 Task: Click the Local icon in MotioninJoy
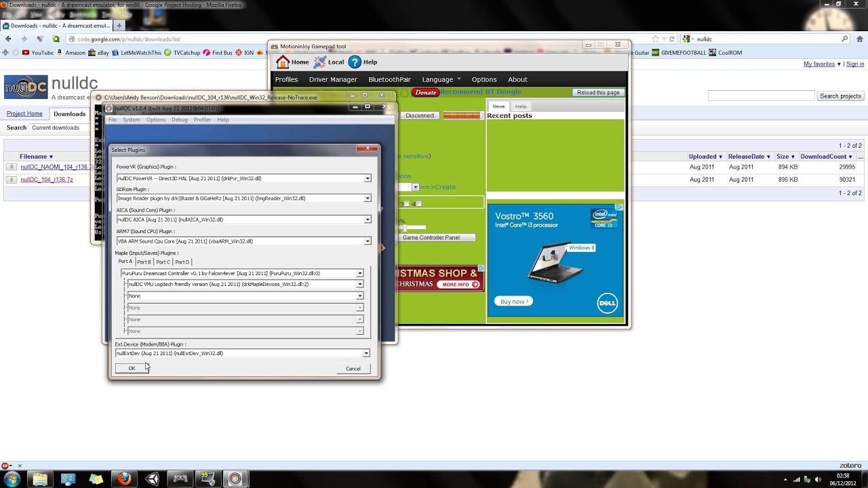319,62
